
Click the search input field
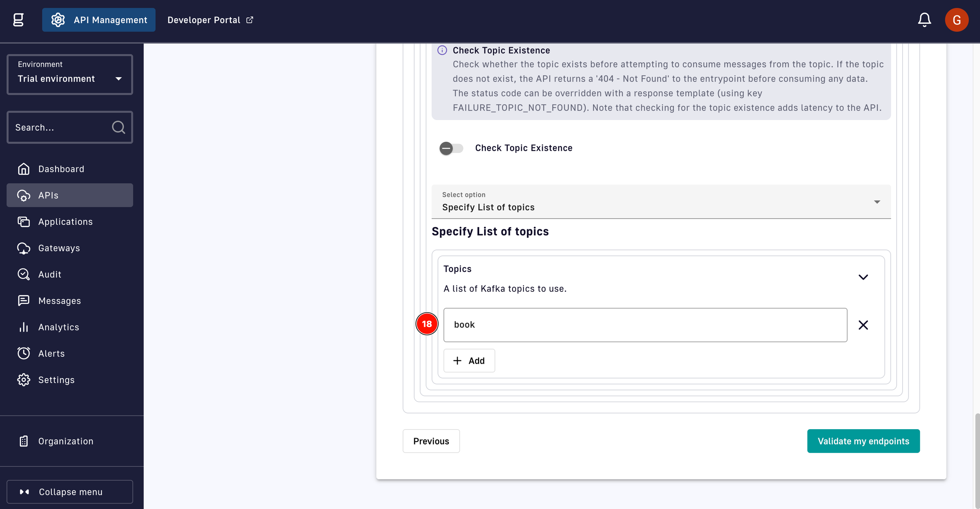pos(70,127)
